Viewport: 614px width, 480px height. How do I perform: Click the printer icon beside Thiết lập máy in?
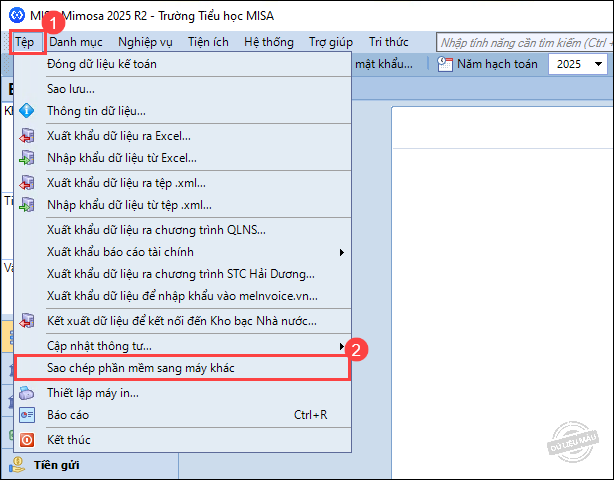tap(27, 393)
